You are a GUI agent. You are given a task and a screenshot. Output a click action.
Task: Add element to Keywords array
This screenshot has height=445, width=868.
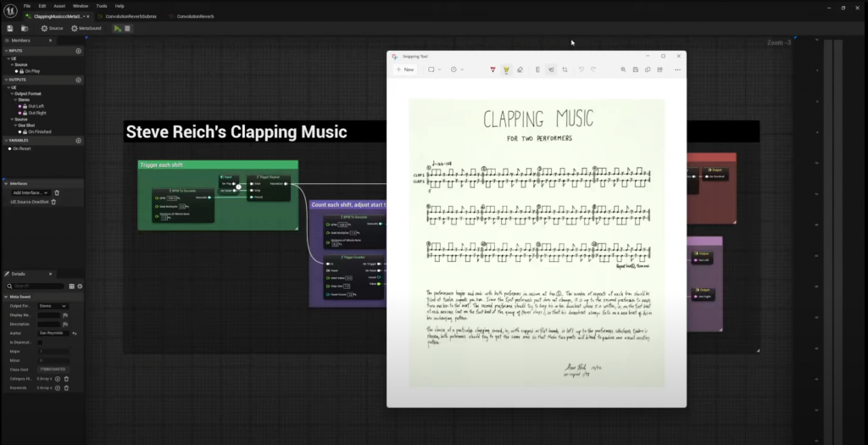pyautogui.click(x=58, y=388)
